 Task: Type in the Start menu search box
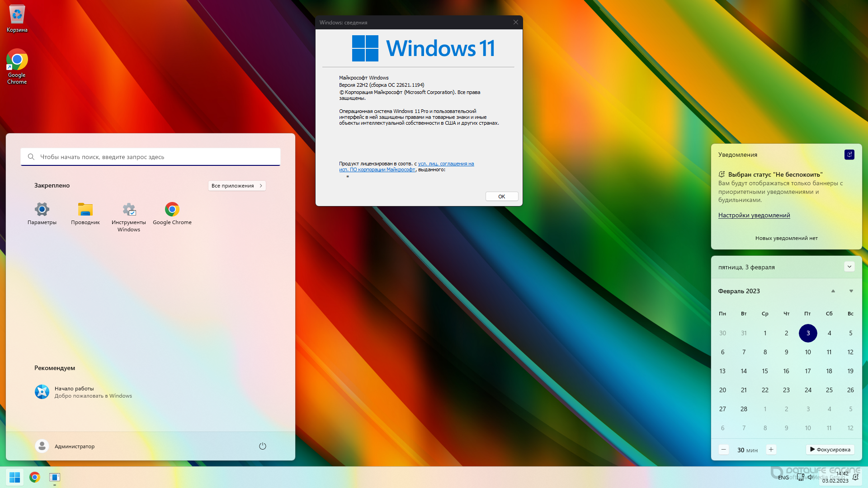(151, 157)
